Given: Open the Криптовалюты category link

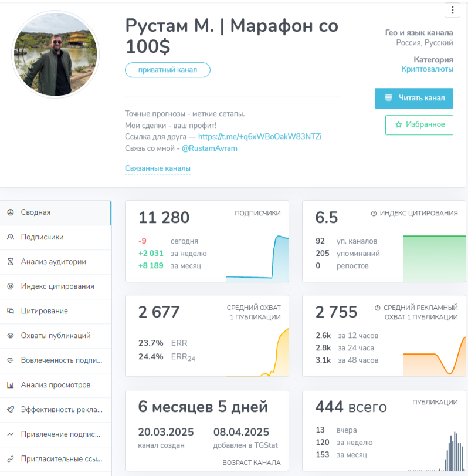Looking at the screenshot, I should point(427,69).
